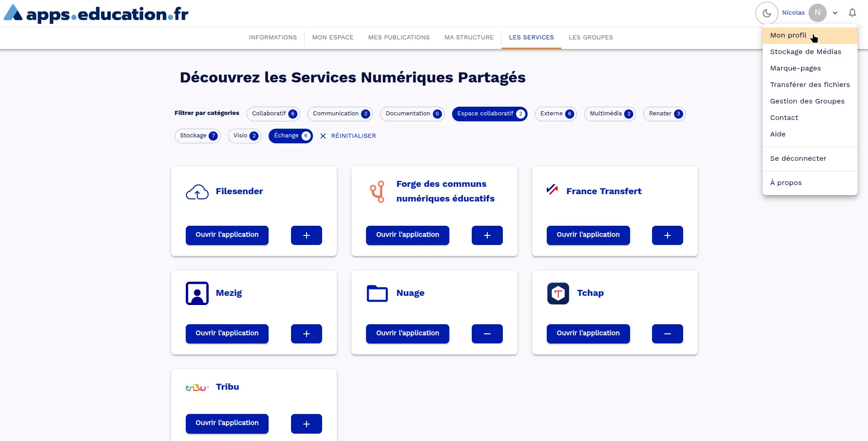Open À propos menu entry

[x=810, y=183]
